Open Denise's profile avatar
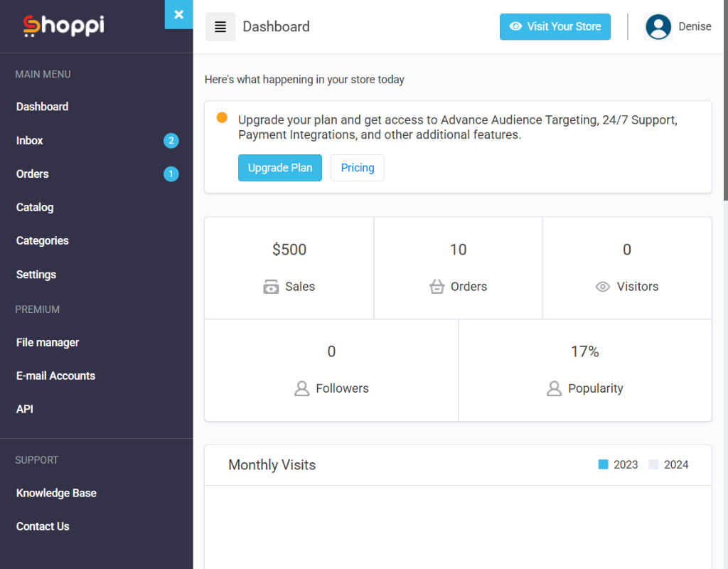Image resolution: width=728 pixels, height=569 pixels. tap(658, 27)
